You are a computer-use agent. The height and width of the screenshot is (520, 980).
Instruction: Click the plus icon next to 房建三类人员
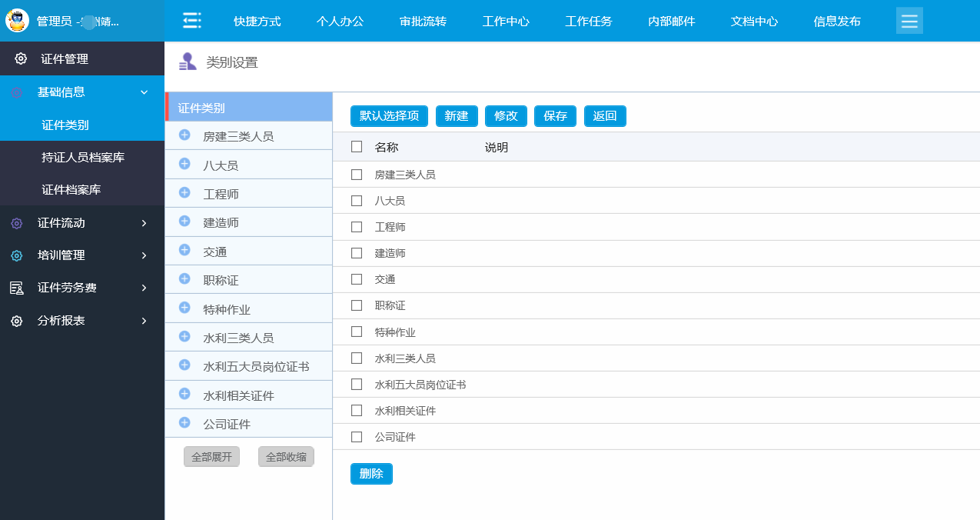tap(184, 135)
